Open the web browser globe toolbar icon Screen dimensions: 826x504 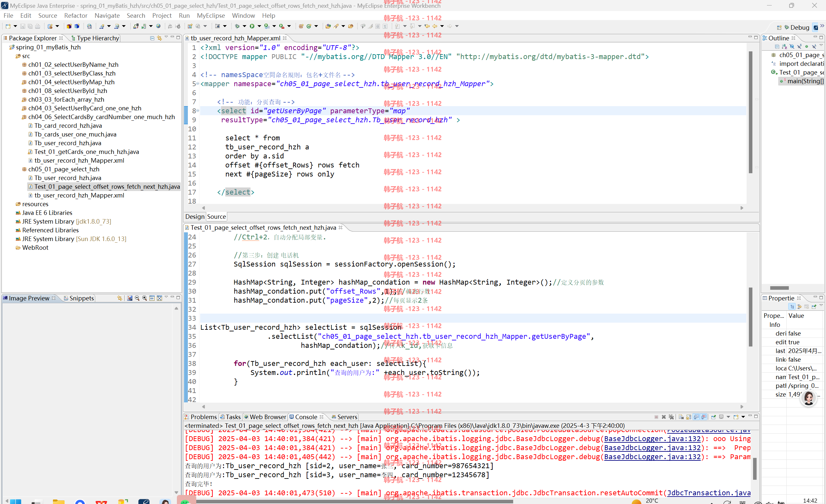coord(158,26)
